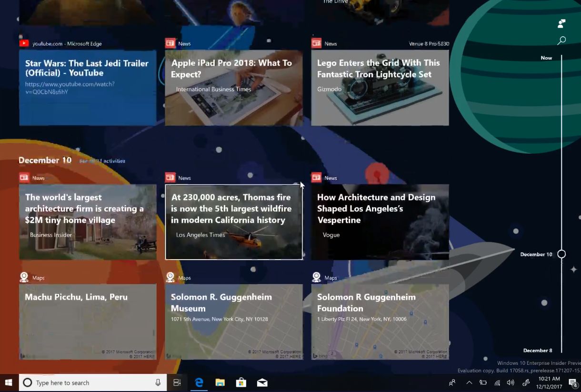Click the Venue 8 Pro 5830 device label
Screen dimensions: 581x392
429,44
